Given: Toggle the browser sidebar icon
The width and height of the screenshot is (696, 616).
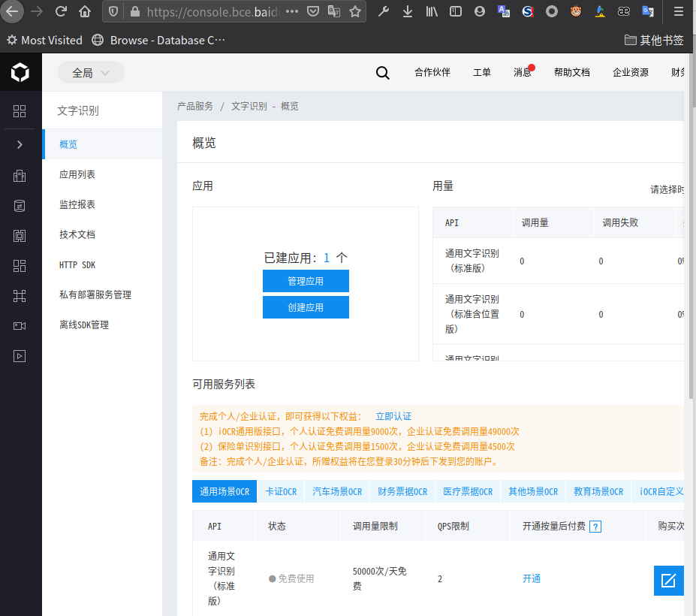Looking at the screenshot, I should point(456,11).
